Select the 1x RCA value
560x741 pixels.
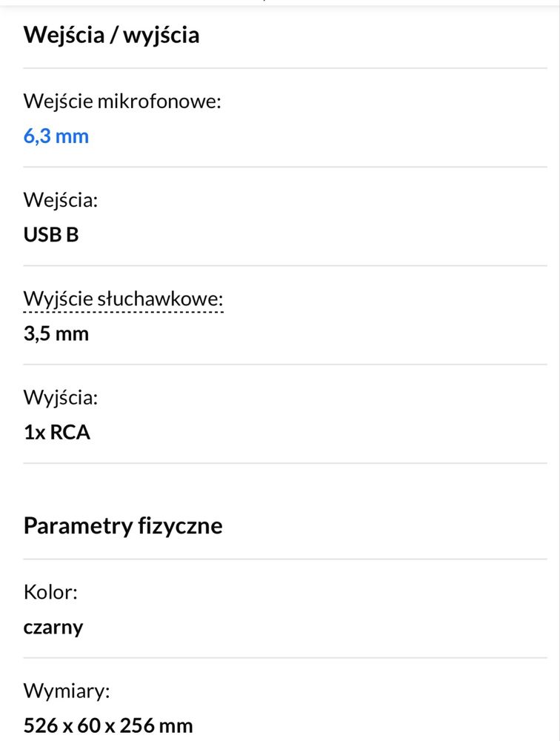(x=57, y=433)
